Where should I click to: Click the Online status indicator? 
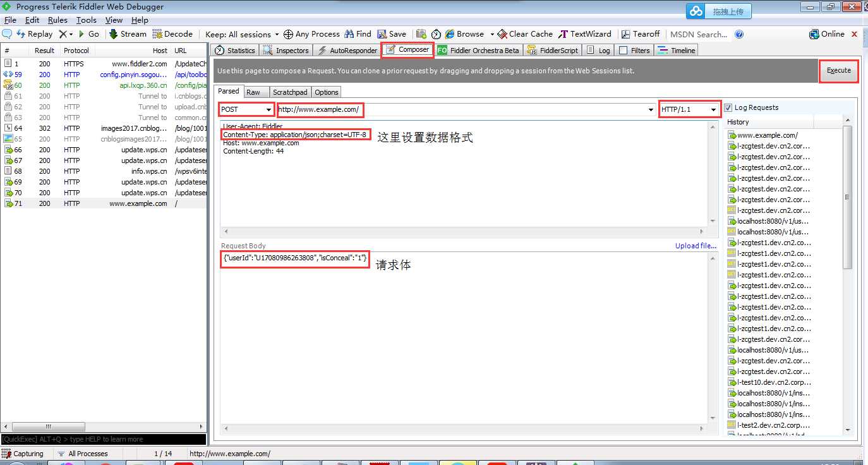[x=827, y=34]
